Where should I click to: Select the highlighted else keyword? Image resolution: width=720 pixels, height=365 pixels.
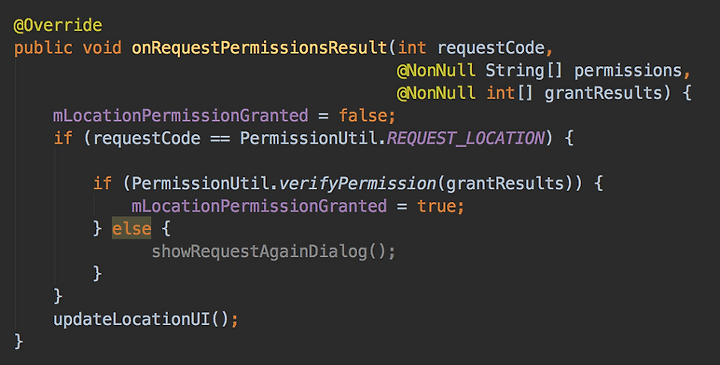pos(132,228)
